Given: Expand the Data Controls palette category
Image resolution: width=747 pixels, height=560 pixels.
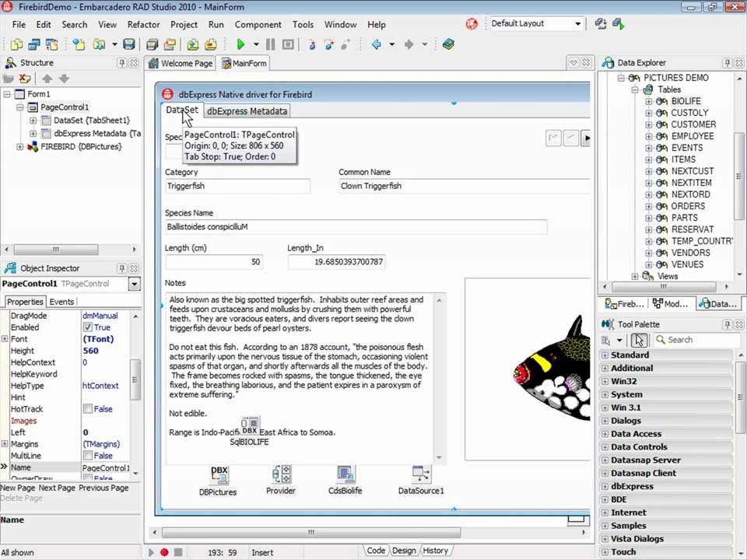Looking at the screenshot, I should pos(605,447).
